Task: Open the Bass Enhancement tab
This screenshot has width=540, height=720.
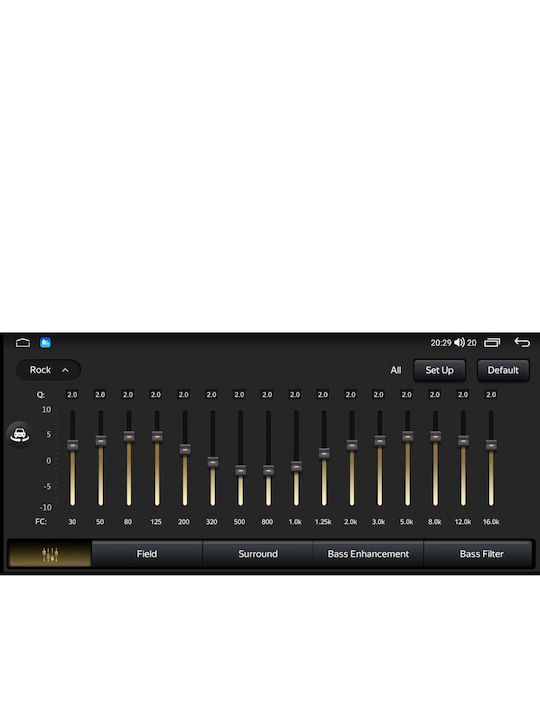Action: pyautogui.click(x=368, y=554)
